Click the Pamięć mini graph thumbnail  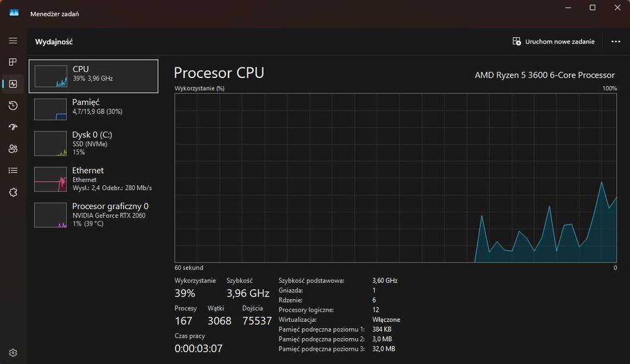coord(50,109)
